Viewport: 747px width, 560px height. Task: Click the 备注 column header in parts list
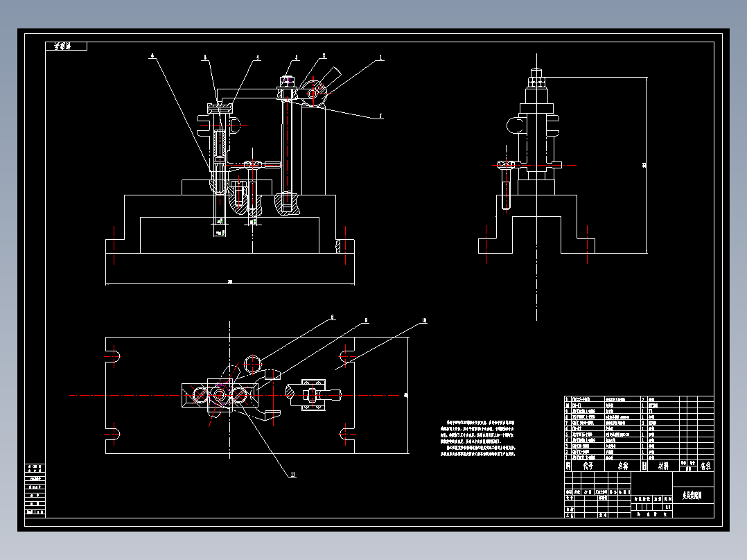705,466
